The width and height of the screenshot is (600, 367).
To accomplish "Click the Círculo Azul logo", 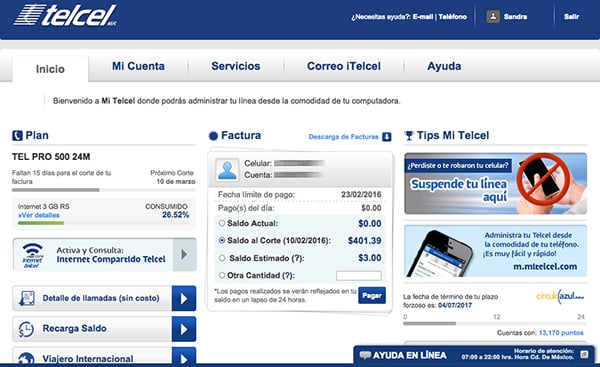I will tap(560, 296).
